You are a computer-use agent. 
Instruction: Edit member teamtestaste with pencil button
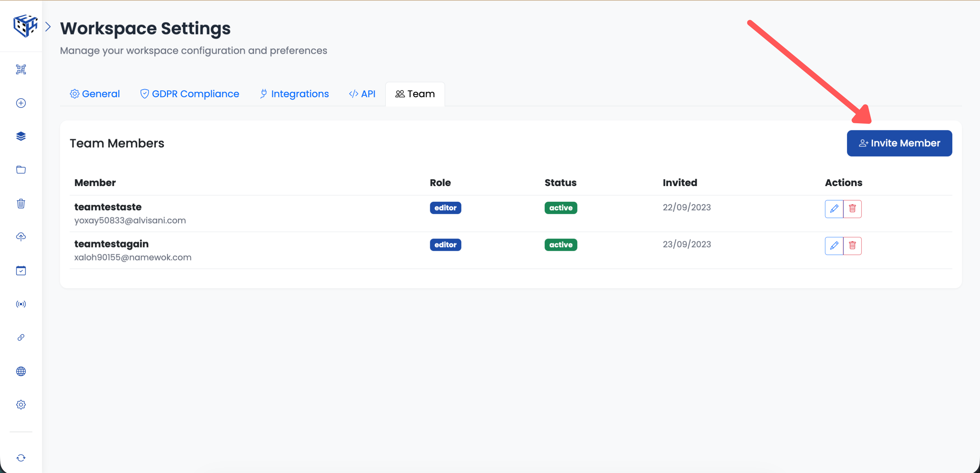[834, 209]
